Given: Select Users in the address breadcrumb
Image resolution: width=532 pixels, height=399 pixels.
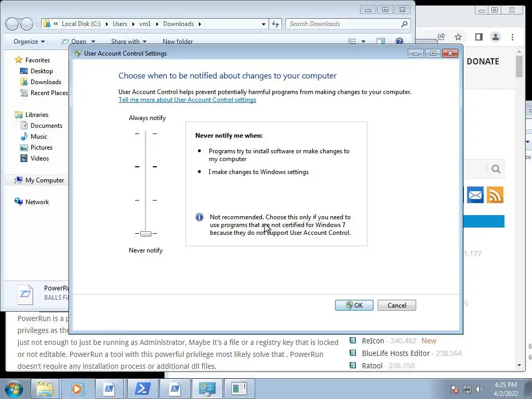Looking at the screenshot, I should click(x=120, y=24).
